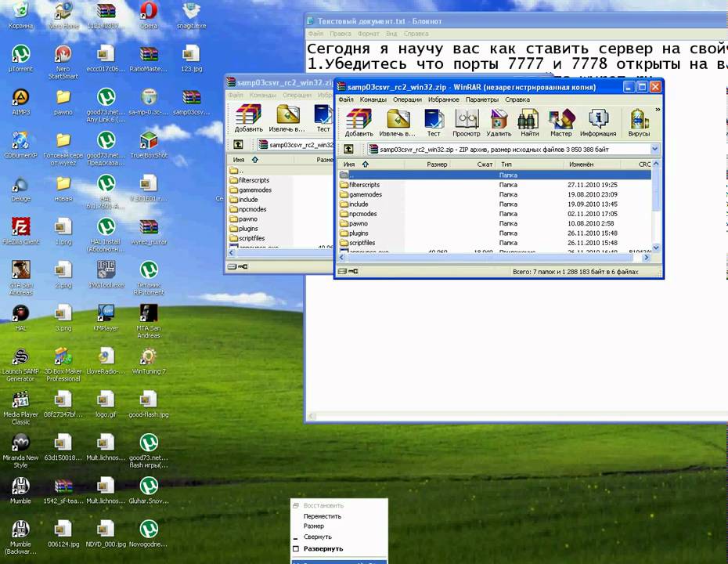Image resolution: width=728 pixels, height=564 pixels.
Task: Open the Избранное menu in WinRAR
Action: [443, 99]
